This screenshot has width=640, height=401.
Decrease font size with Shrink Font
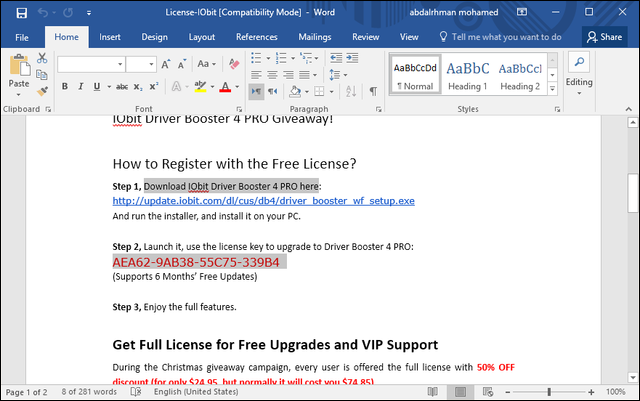(x=182, y=64)
